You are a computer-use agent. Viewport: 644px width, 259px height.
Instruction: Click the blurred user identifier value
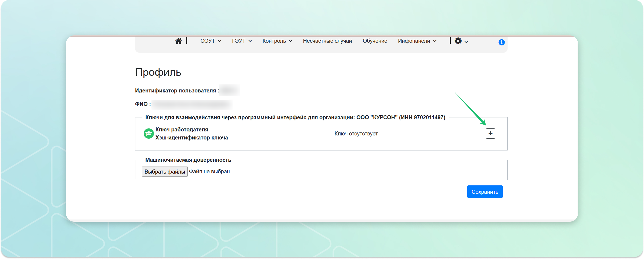tap(230, 90)
